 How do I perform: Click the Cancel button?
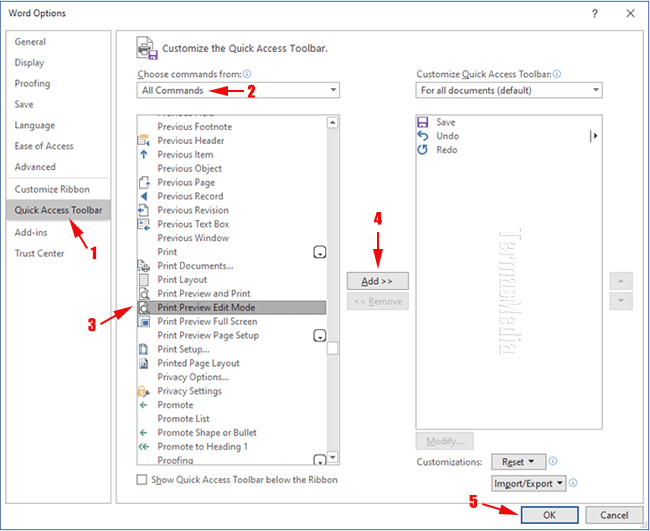tap(614, 515)
